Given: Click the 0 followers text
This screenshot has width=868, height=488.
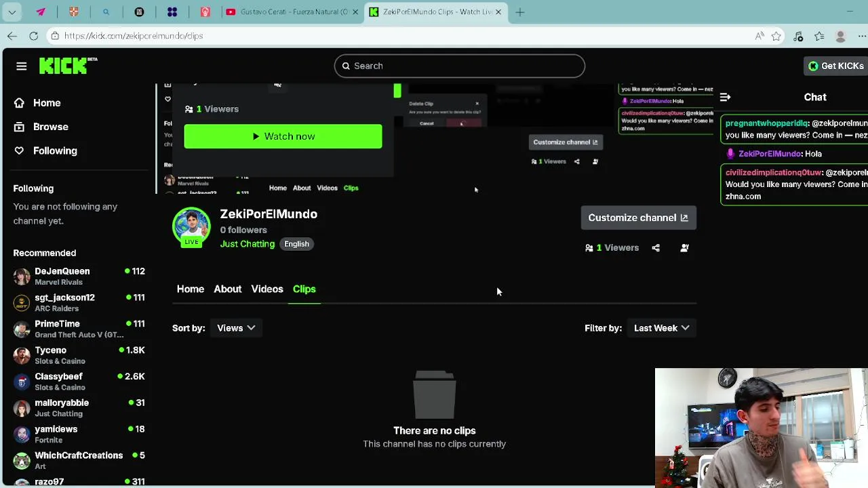Looking at the screenshot, I should coord(243,230).
